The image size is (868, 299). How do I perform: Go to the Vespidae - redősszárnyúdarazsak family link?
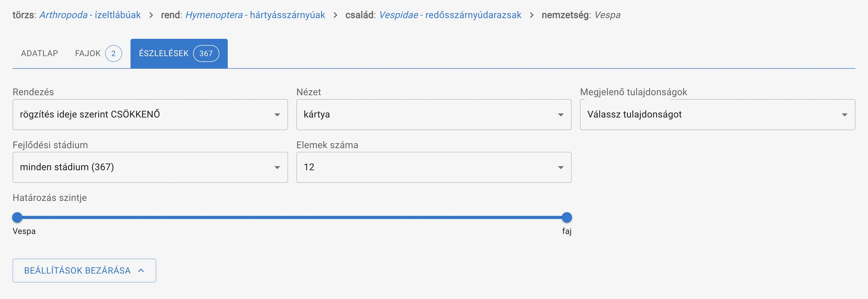coord(450,15)
